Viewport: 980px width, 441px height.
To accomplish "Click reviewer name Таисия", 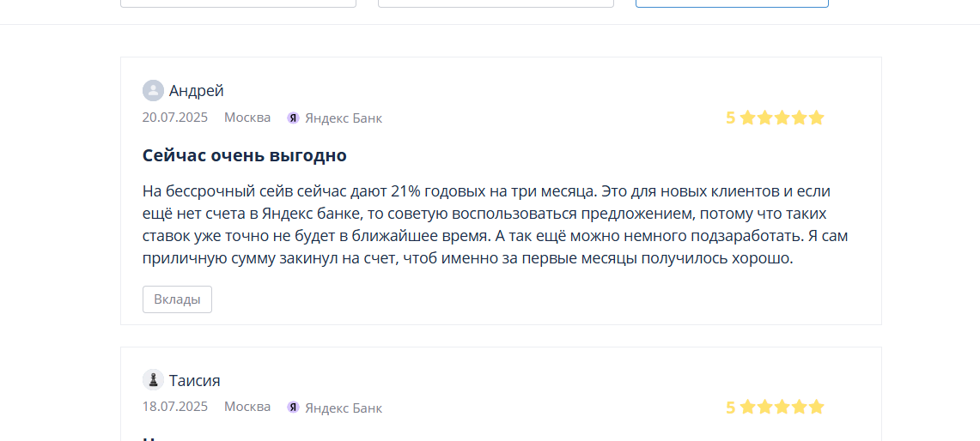I will tap(194, 380).
